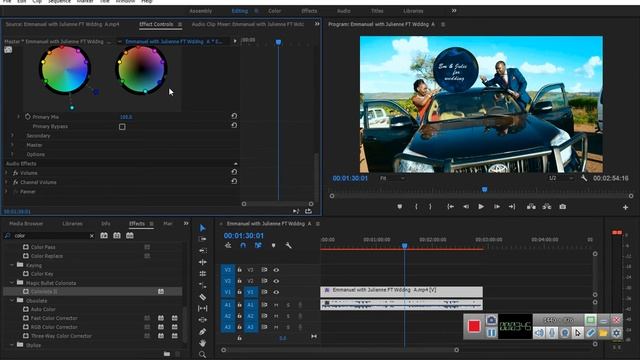The width and height of the screenshot is (640, 360).
Task: Step back one frame
Action: point(466,207)
